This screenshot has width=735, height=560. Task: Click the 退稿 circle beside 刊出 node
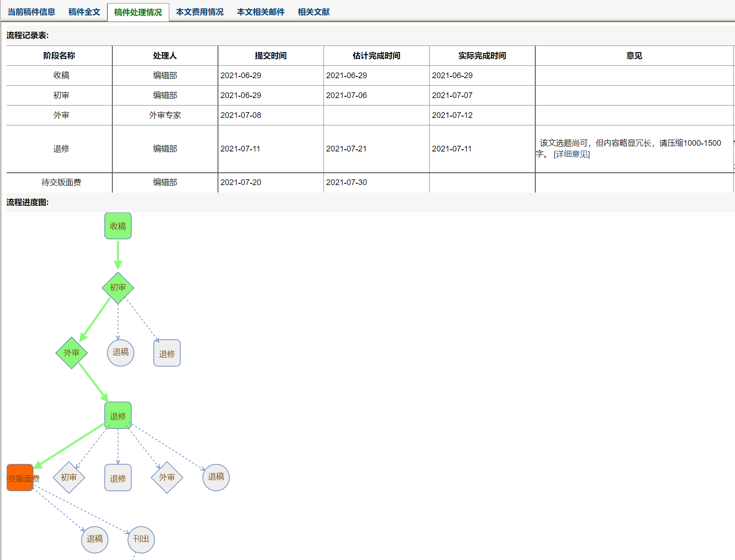[x=95, y=539]
